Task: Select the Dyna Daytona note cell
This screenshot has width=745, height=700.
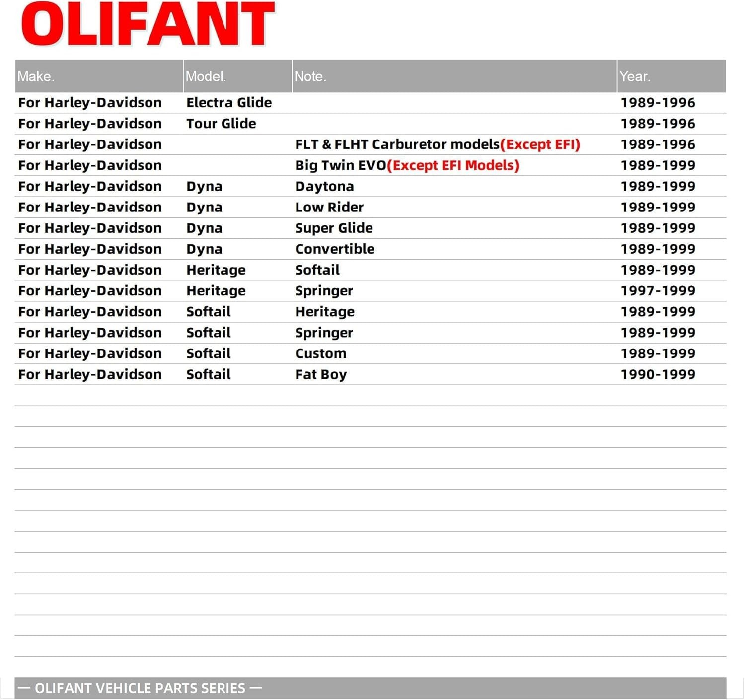Action: [324, 187]
